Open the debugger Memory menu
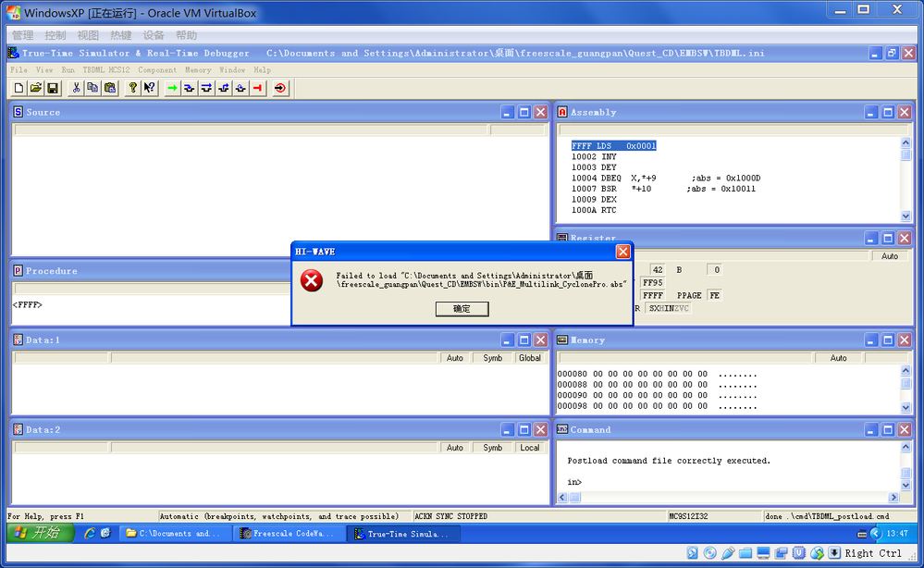 198,69
